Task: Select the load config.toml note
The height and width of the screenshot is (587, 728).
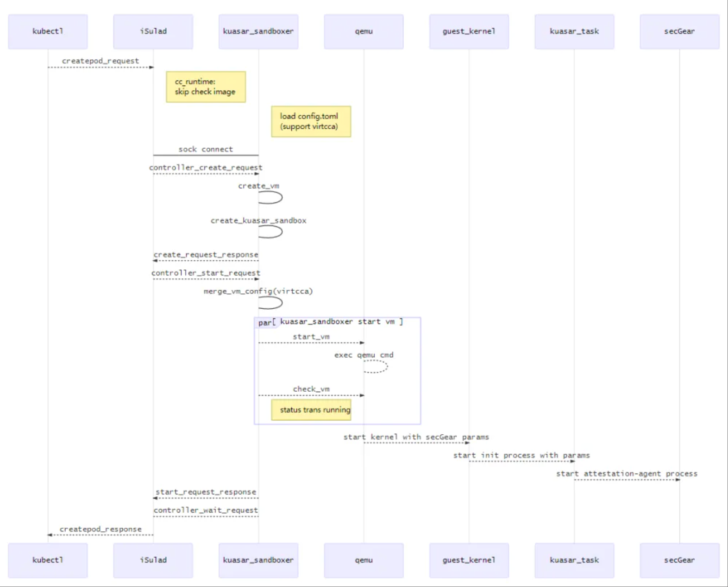Action: click(x=311, y=122)
